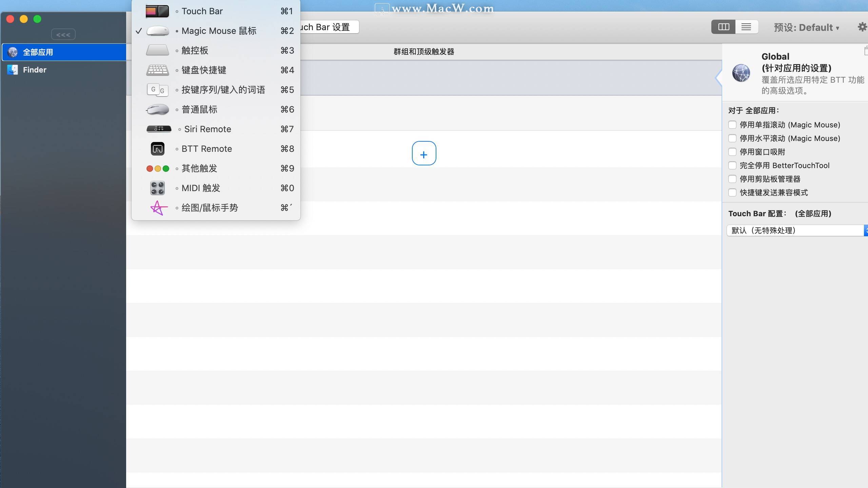Open 预设 Default preset dropdown
This screenshot has height=488, width=868.
click(805, 26)
